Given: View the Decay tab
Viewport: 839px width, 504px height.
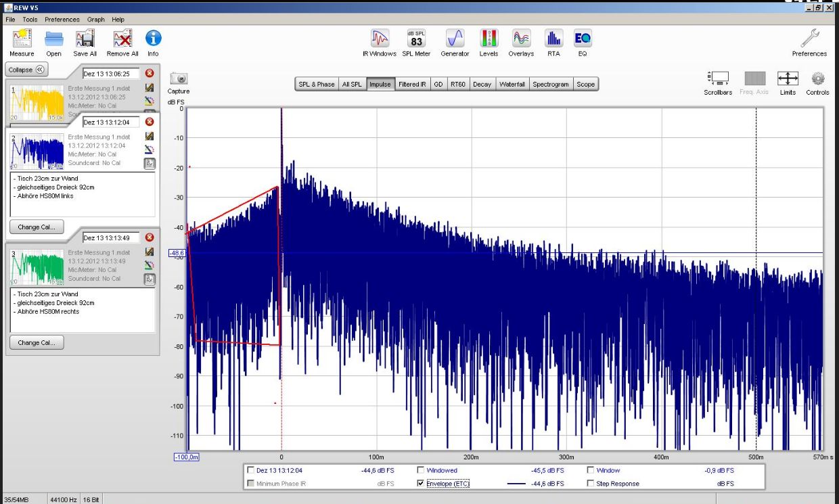Looking at the screenshot, I should click(482, 85).
